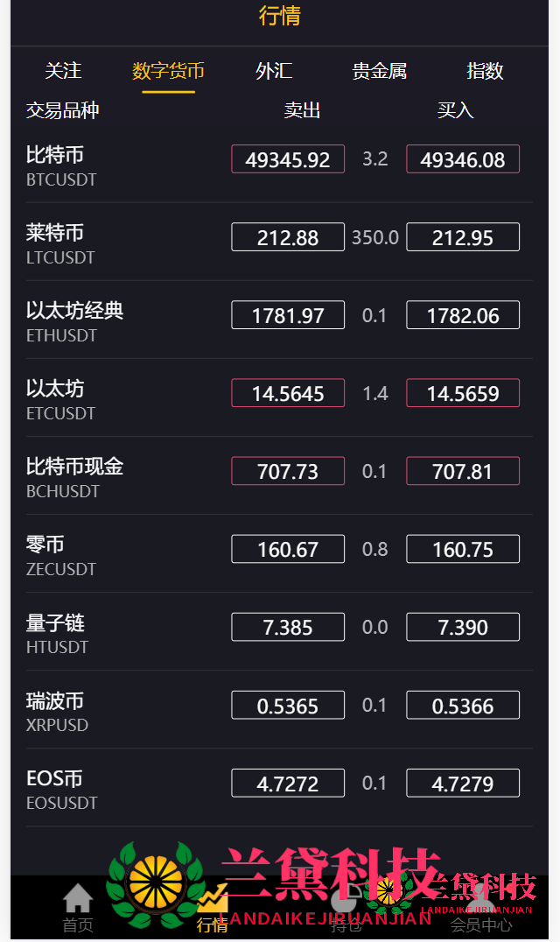Click the HTUSDT sell price 7.385
The width and height of the screenshot is (560, 942).
[x=288, y=627]
